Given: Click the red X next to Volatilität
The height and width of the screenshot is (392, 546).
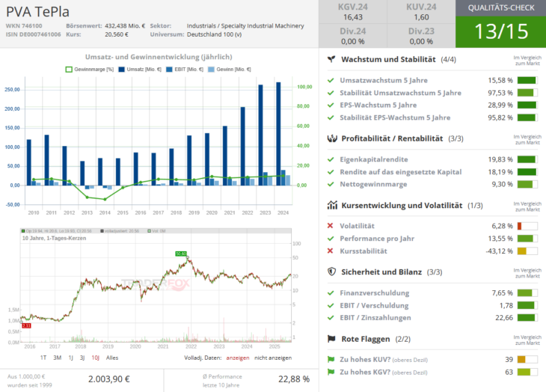Looking at the screenshot, I should coord(330,226).
